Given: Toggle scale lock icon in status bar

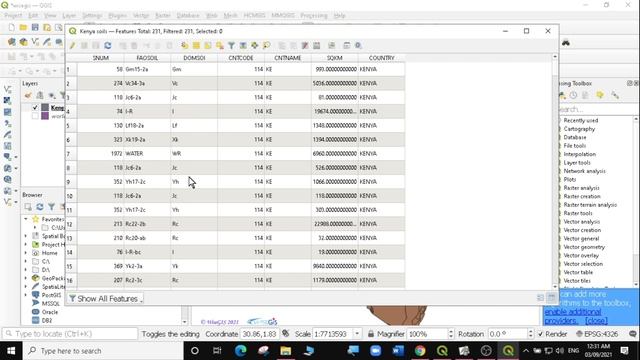Looking at the screenshot, I should point(371,334).
